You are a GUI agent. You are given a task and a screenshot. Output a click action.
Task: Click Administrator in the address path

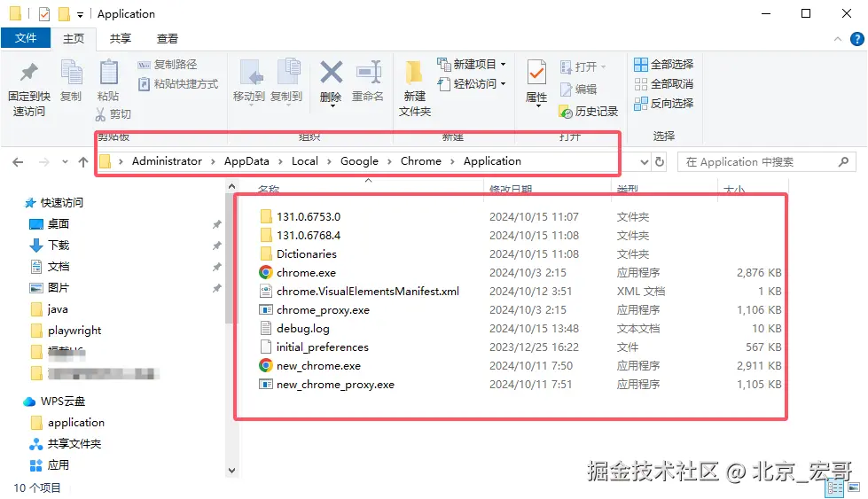(167, 161)
